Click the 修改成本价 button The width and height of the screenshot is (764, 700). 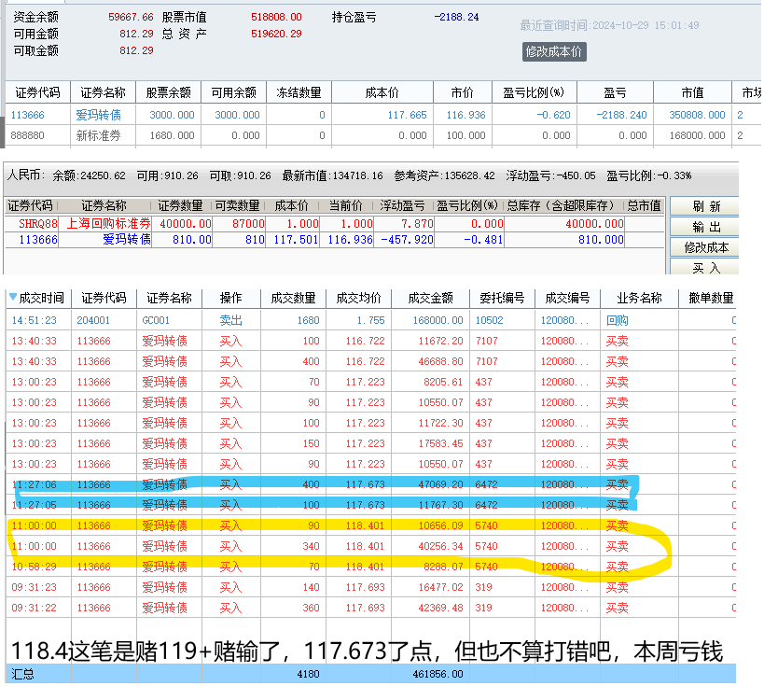554,52
